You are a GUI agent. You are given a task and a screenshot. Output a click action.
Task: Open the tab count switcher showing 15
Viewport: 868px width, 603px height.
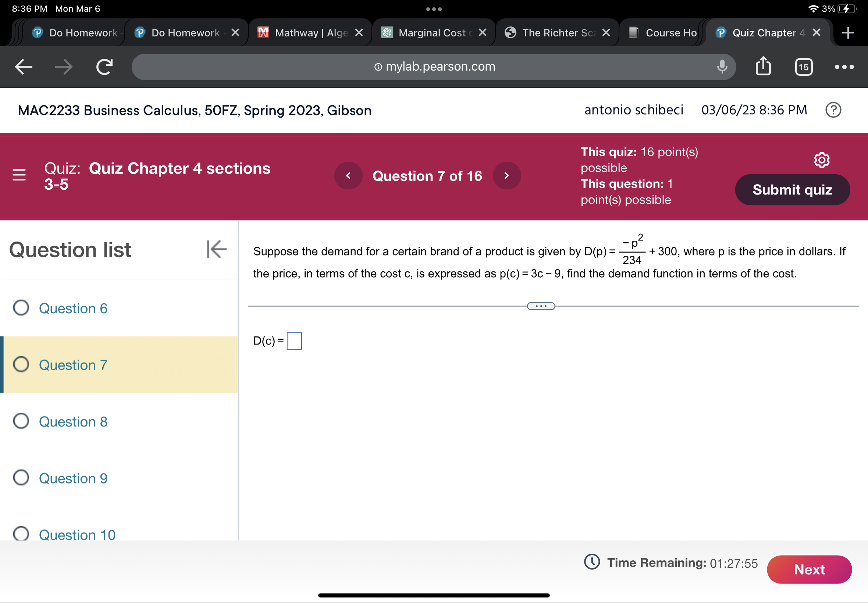803,67
